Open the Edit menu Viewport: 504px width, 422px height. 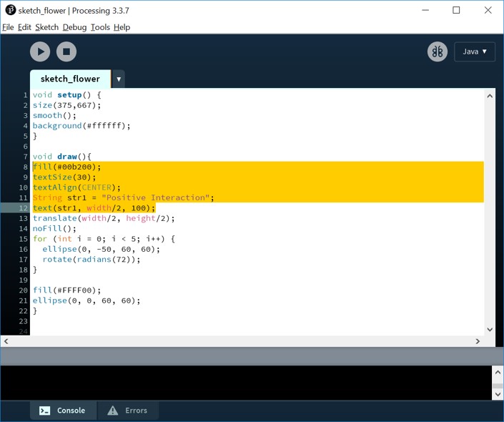[x=24, y=27]
